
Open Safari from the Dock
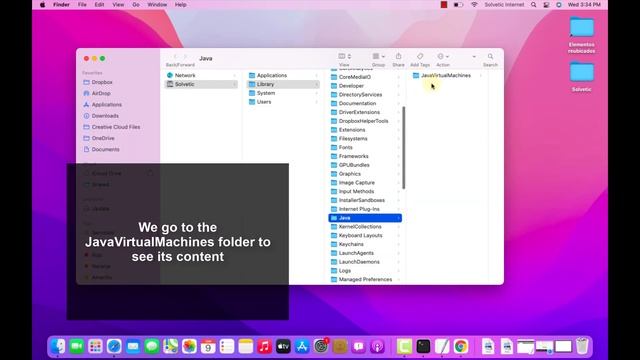pos(114,346)
